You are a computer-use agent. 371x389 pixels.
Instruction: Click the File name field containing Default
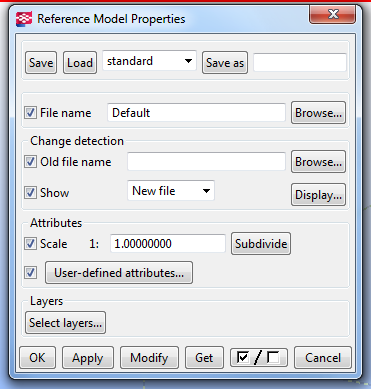[x=196, y=113]
